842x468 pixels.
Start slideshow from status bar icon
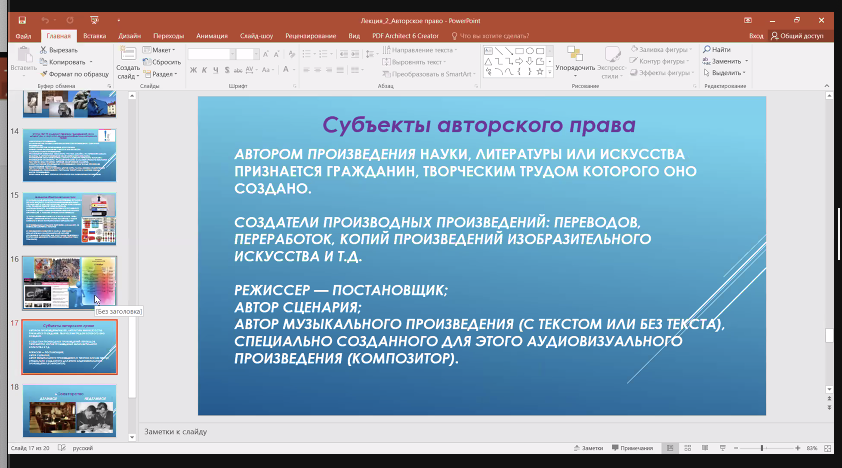[723, 448]
